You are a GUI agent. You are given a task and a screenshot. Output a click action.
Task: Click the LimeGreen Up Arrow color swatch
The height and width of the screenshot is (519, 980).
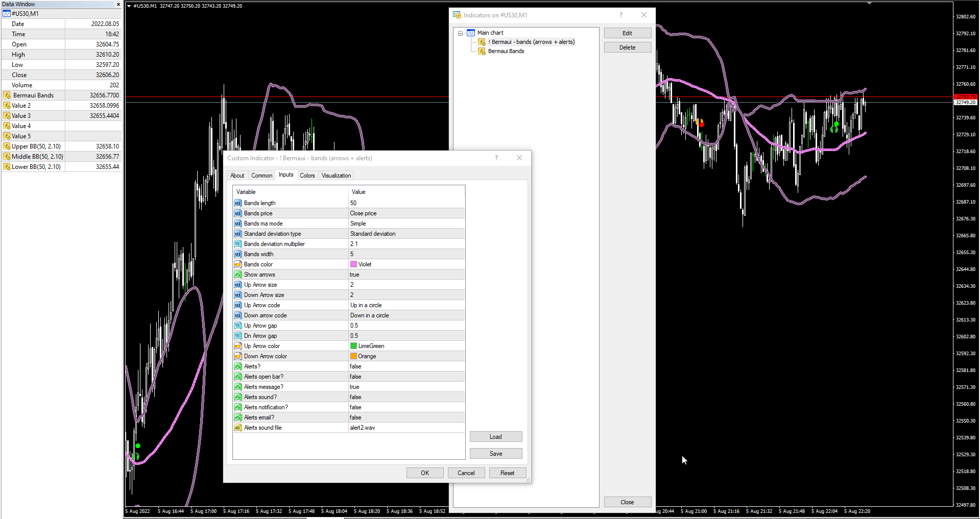click(x=353, y=346)
